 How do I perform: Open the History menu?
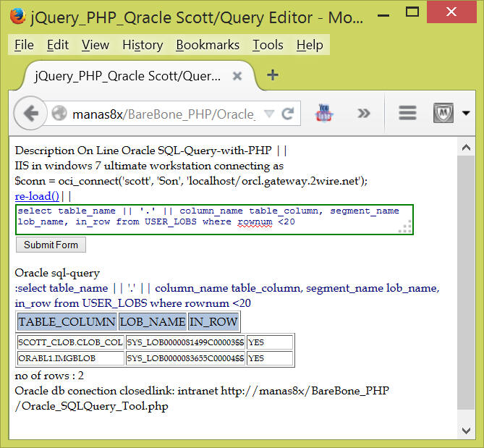[x=143, y=45]
